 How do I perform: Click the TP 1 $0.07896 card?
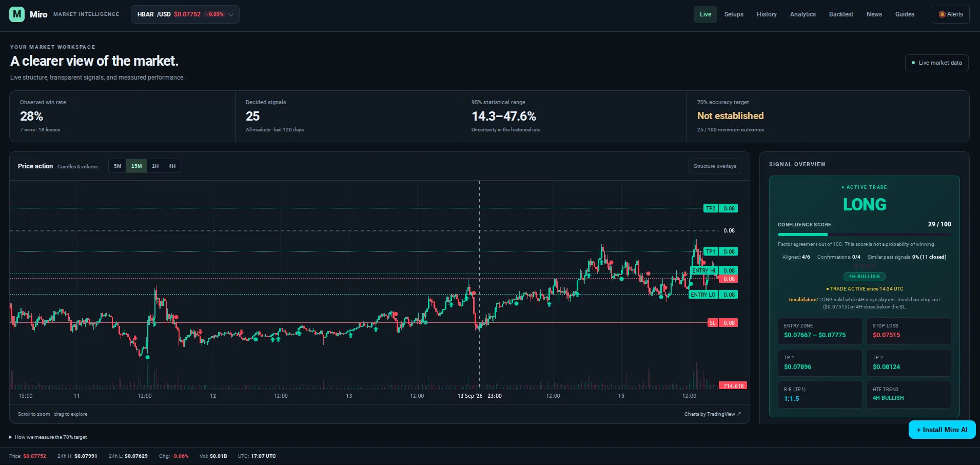tap(820, 363)
